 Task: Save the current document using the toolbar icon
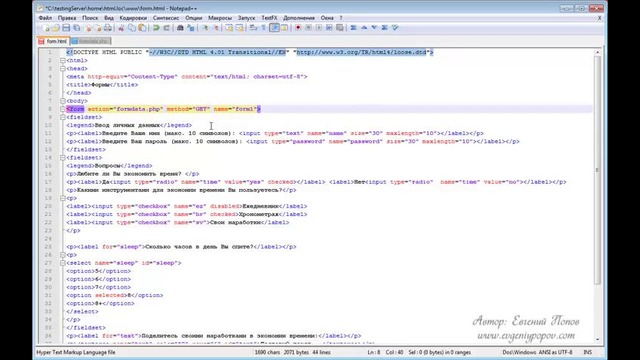(66, 28)
